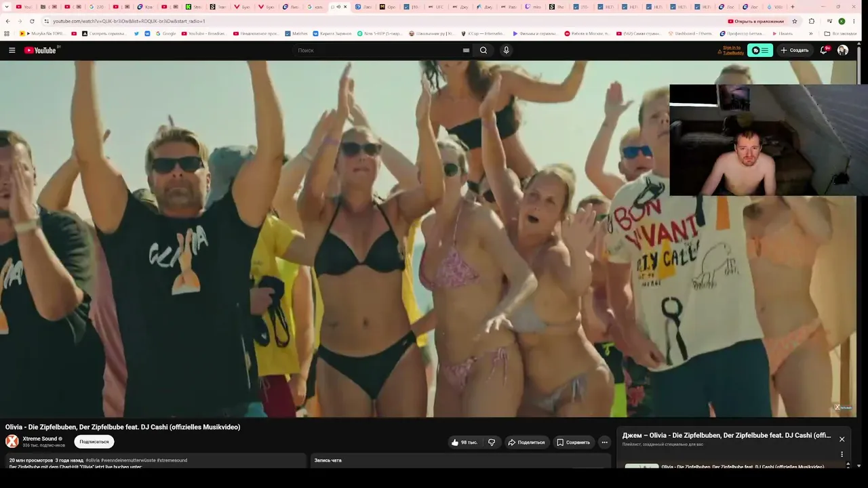Expand the hidden bookmarks chevron
This screenshot has width=868, height=488.
[x=811, y=33]
